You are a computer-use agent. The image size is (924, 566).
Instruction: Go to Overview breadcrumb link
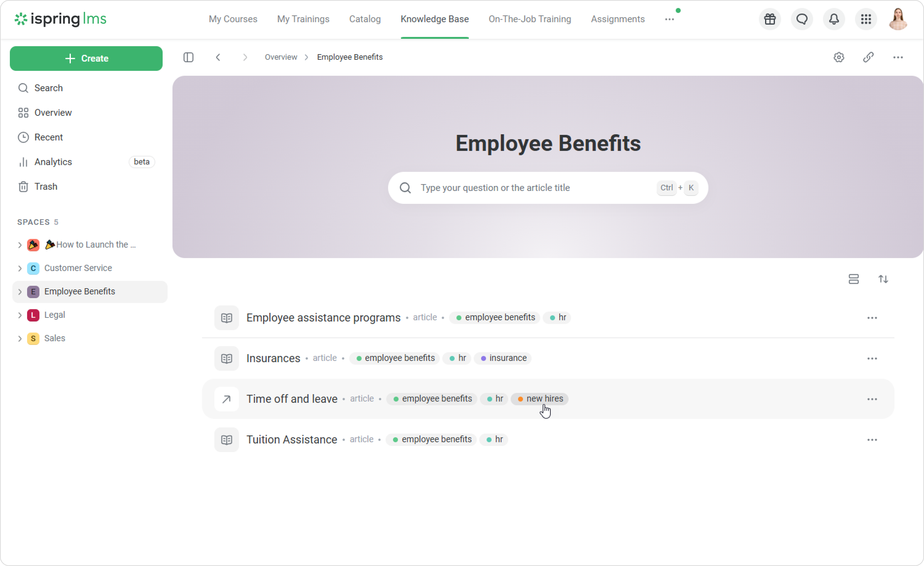click(x=281, y=57)
